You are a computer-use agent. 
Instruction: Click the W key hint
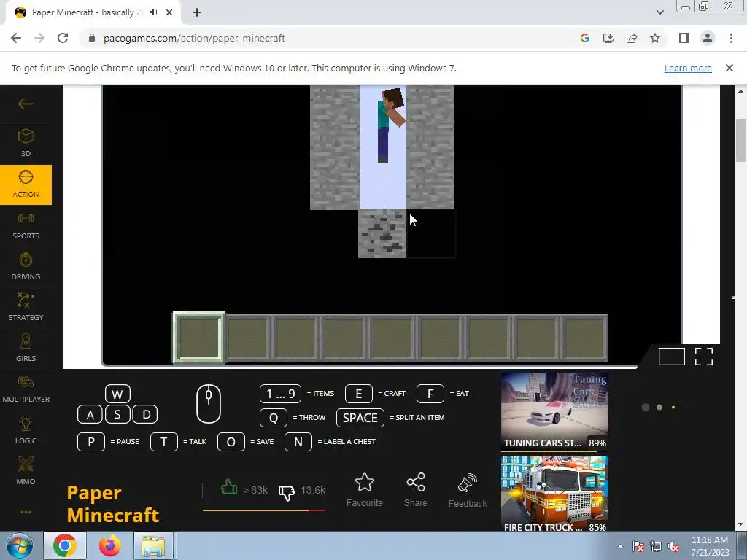point(117,394)
